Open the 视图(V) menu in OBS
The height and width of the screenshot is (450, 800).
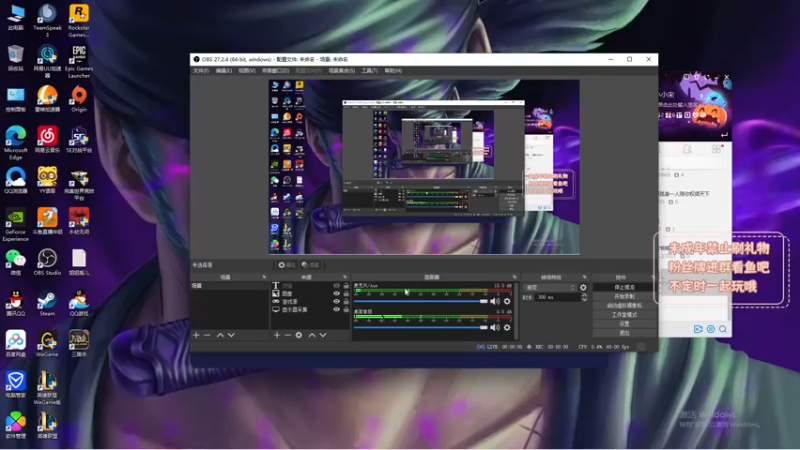[x=246, y=71]
